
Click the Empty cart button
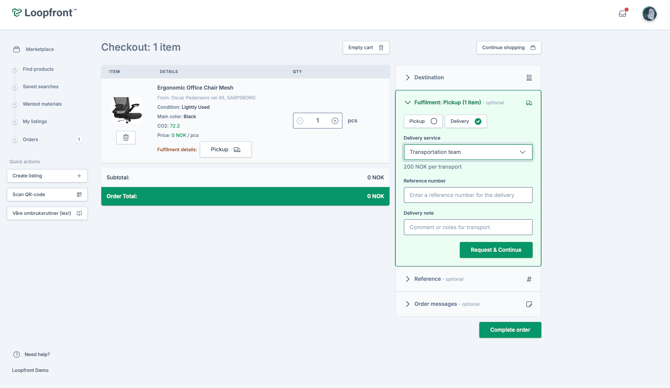click(366, 47)
